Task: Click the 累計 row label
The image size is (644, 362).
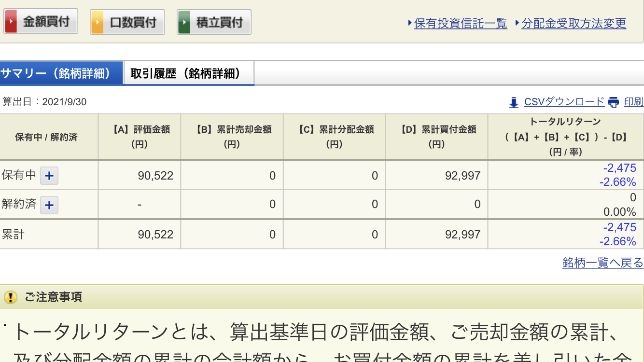Action: pos(14,235)
